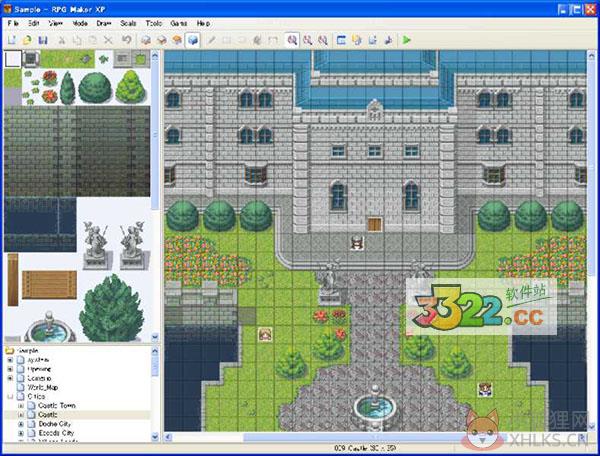Switch to map Layer 1 in the toolbar
The width and height of the screenshot is (600, 456).
tap(145, 40)
